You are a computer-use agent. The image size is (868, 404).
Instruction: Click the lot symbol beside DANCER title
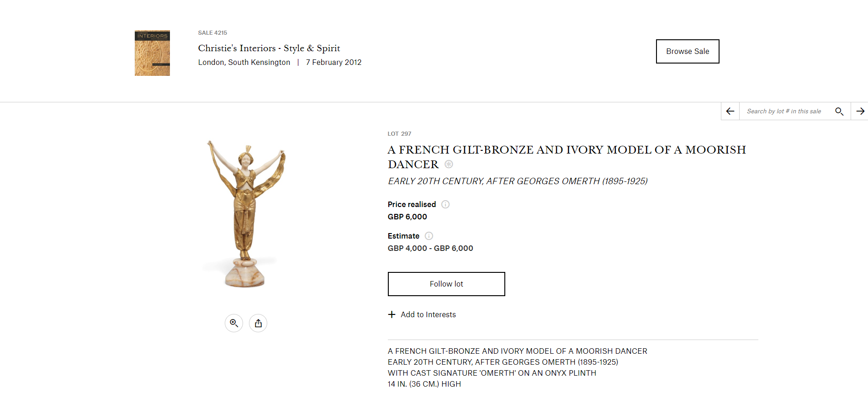point(449,164)
